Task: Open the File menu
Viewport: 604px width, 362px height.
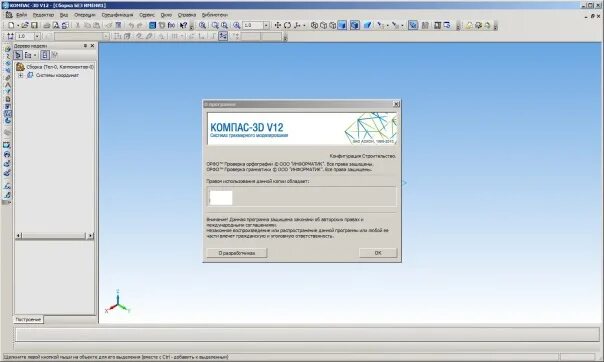Action: [x=22, y=15]
